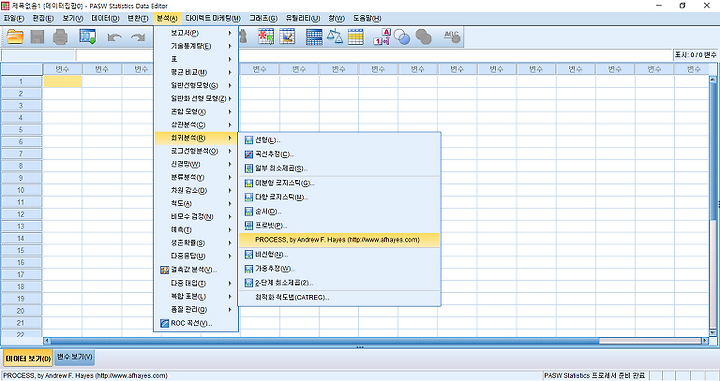Choose 최적화 척도법(CATREG) menu entry
This screenshot has height=381, width=720.
[339, 297]
